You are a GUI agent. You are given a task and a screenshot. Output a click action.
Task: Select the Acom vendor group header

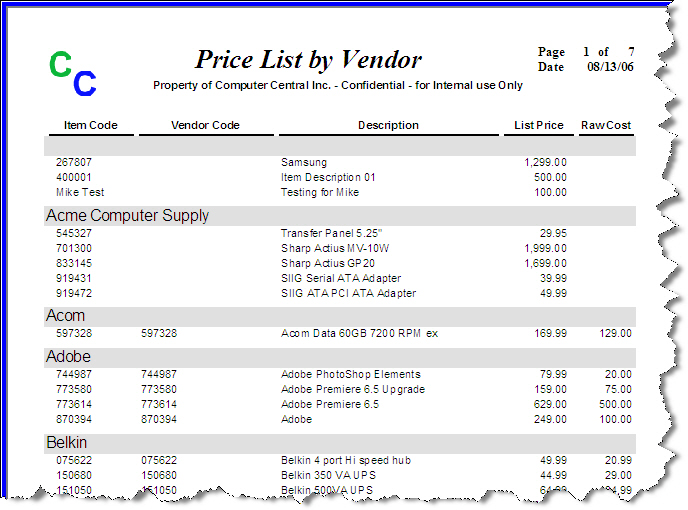point(66,316)
